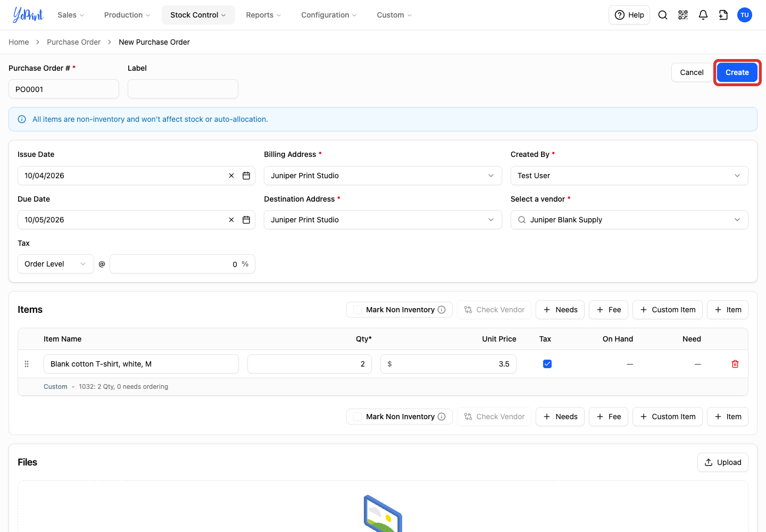Open the Issue Date calendar picker
Image resolution: width=766 pixels, height=532 pixels.
[x=246, y=176]
